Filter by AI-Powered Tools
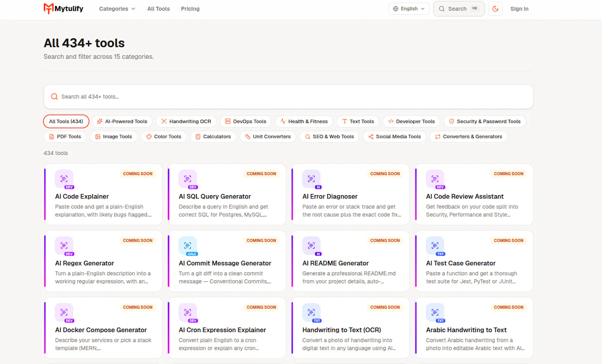This screenshot has width=602, height=364. click(122, 121)
